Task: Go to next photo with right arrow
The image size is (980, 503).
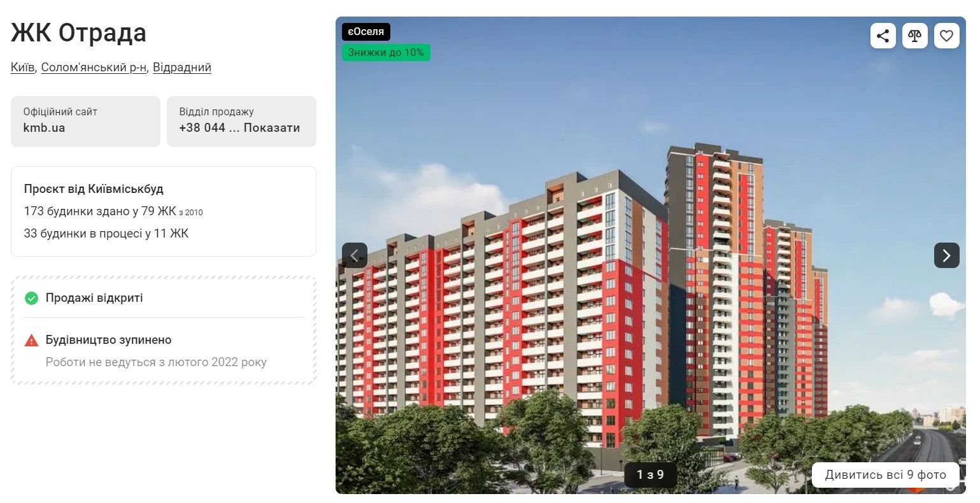Action: (x=947, y=255)
